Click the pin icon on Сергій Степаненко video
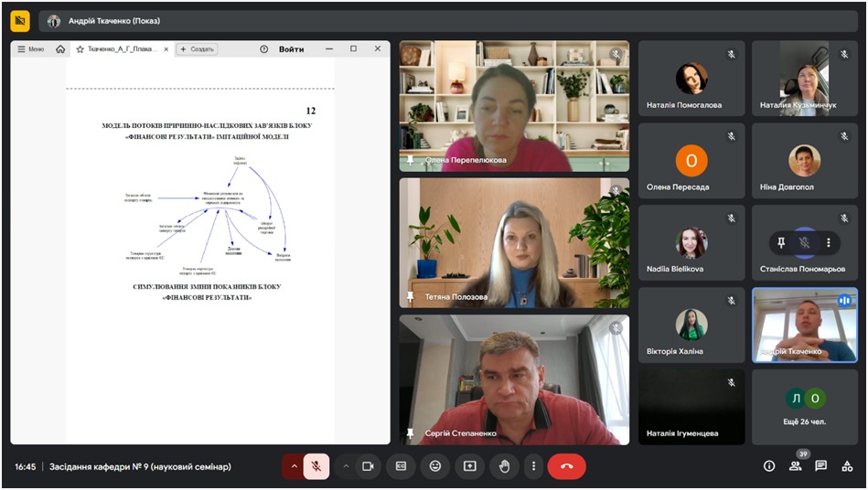Viewport: 868px width, 490px height. click(410, 433)
